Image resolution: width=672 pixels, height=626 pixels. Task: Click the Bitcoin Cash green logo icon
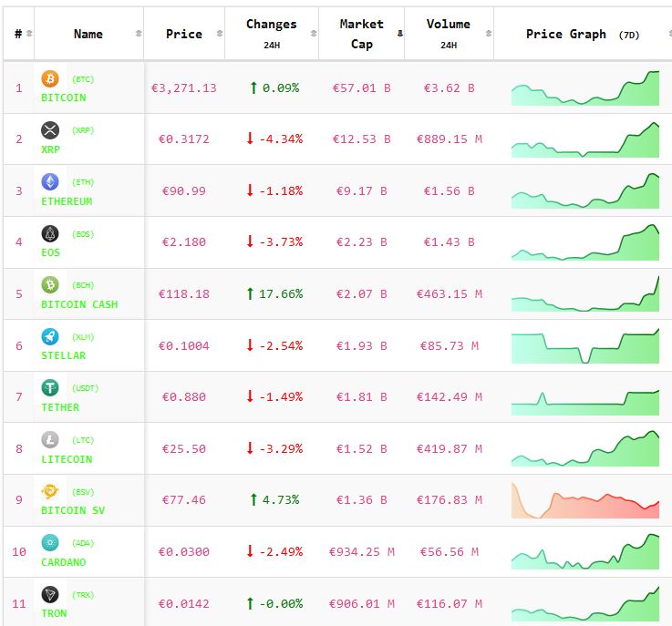click(49, 285)
